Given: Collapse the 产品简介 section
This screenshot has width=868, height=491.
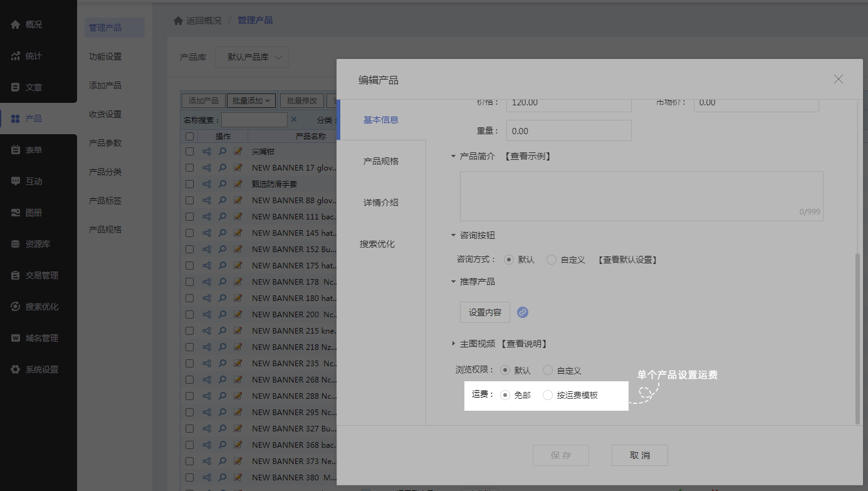Looking at the screenshot, I should tap(454, 156).
